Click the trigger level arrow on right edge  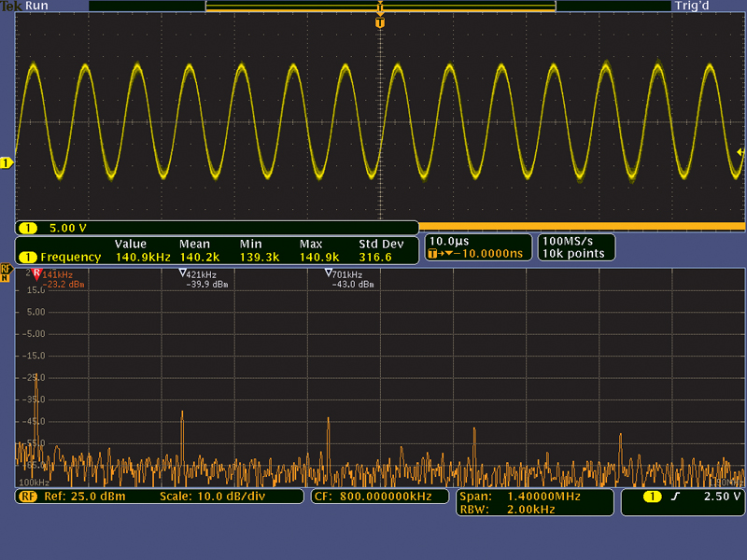tap(740, 152)
